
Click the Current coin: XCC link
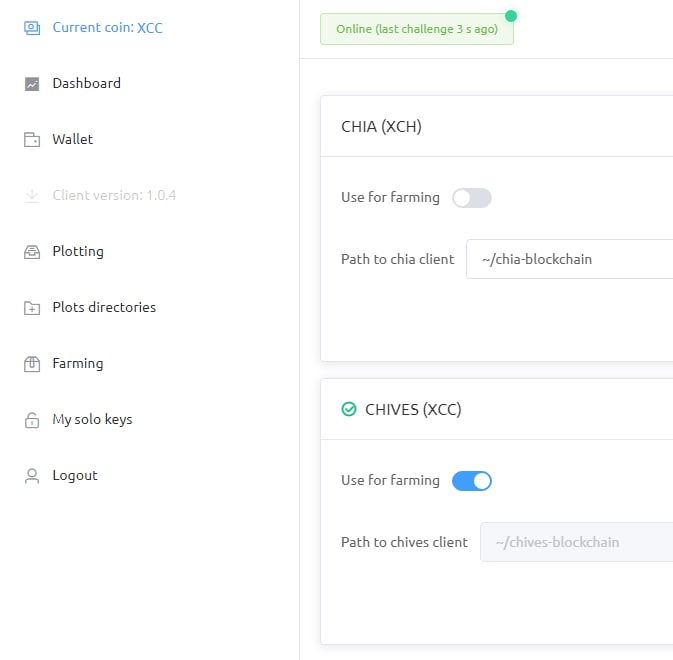click(107, 27)
